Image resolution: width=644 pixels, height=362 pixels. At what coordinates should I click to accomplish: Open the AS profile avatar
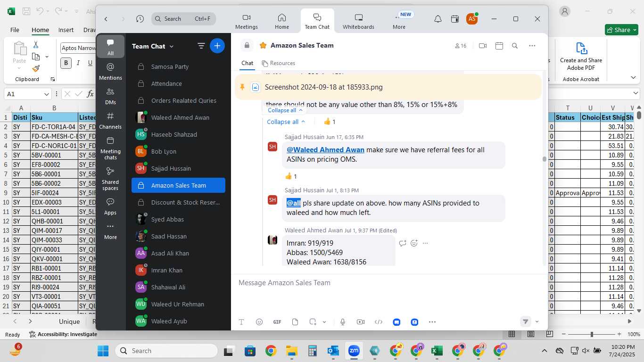coord(472,19)
